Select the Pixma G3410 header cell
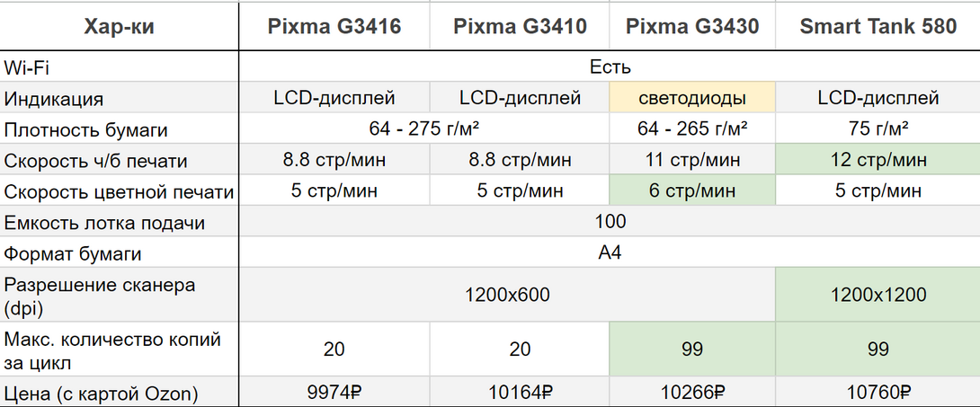Screen dimensions: 980x407 [520, 27]
